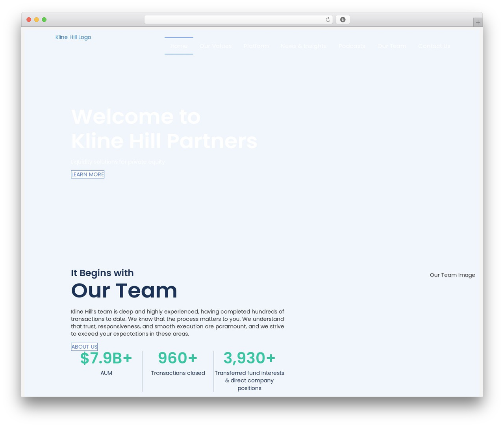Maximize window with green button
Viewport: 504px width, 427px height.
[44, 20]
